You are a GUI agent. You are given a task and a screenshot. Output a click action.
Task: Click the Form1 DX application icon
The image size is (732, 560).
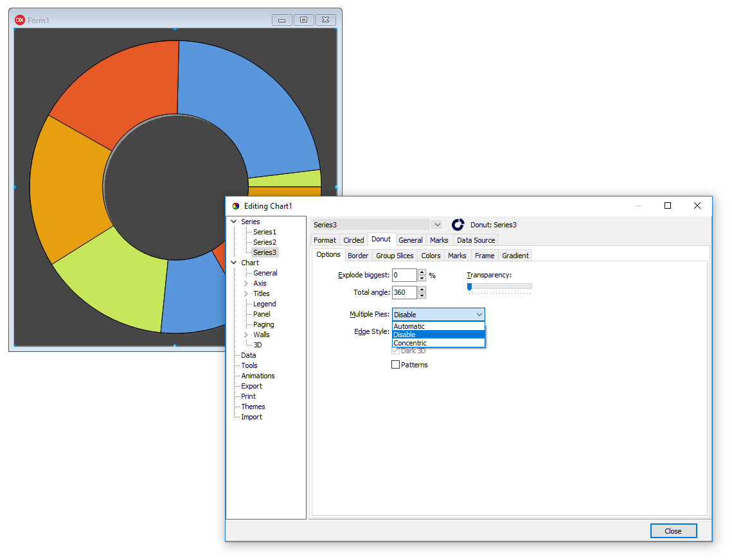[20, 20]
